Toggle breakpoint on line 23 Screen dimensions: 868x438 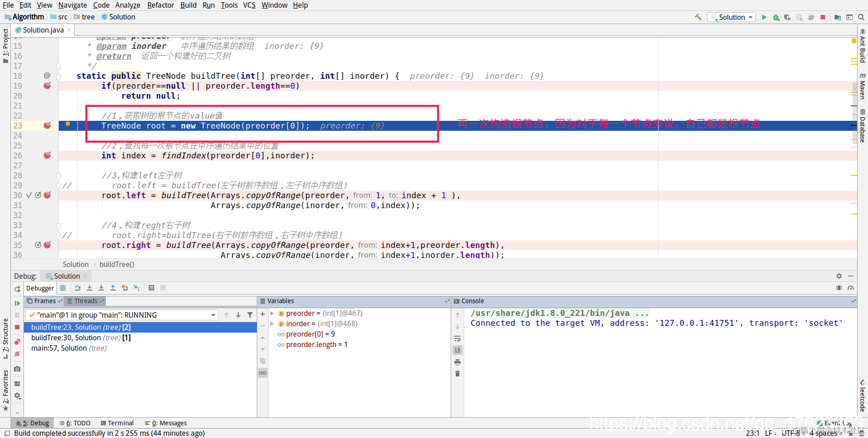click(47, 125)
